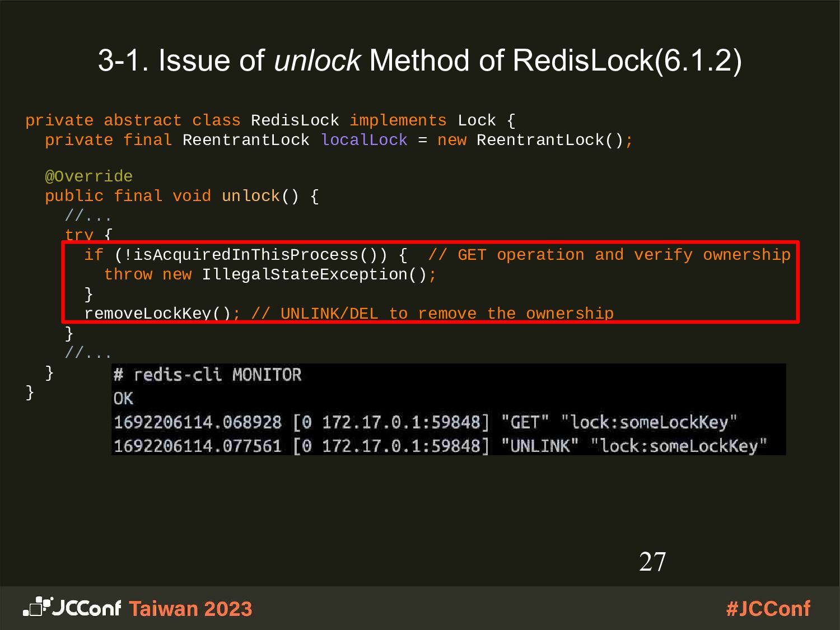Screen dimensions: 840x630
Task: Click the 'OK' terminal output line
Action: point(123,398)
